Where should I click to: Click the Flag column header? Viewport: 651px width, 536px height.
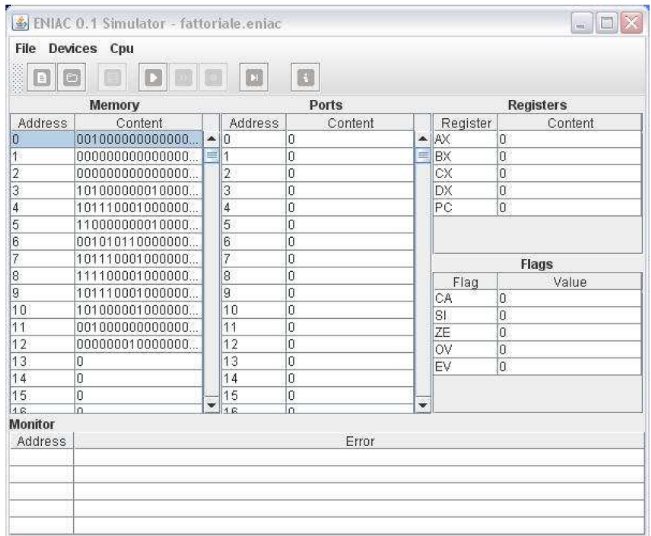click(466, 282)
